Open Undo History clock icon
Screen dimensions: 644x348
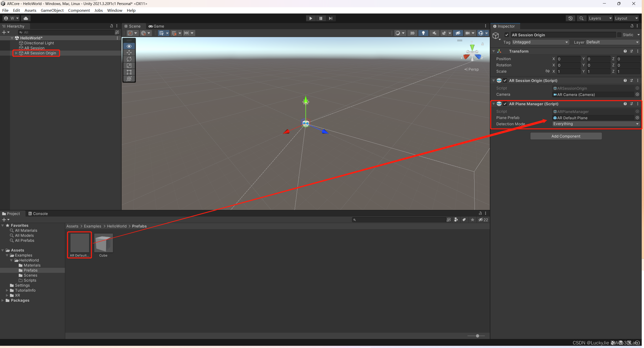coord(571,18)
